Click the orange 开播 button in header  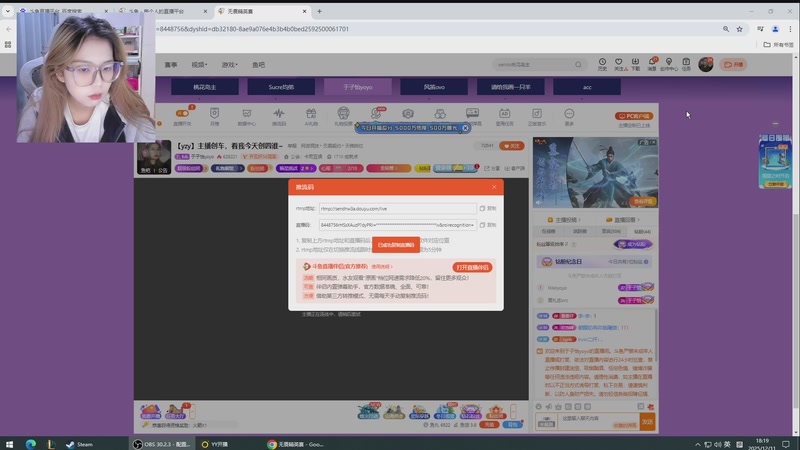point(733,64)
